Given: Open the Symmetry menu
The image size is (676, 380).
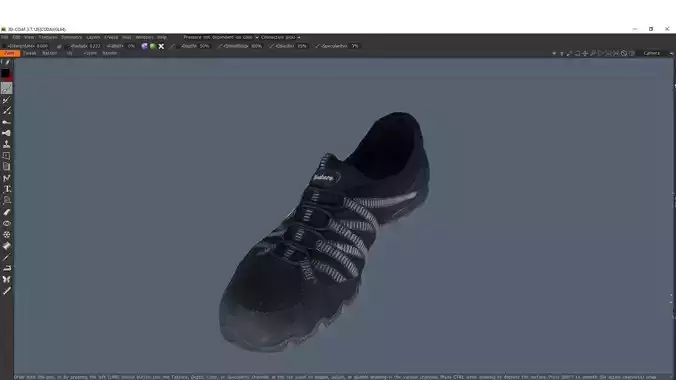Looking at the screenshot, I should [72, 38].
